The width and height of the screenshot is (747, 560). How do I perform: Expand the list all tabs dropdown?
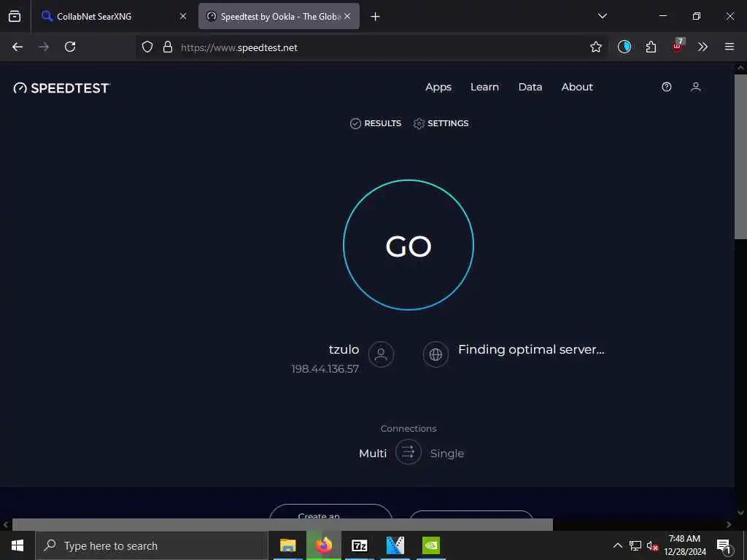click(602, 16)
